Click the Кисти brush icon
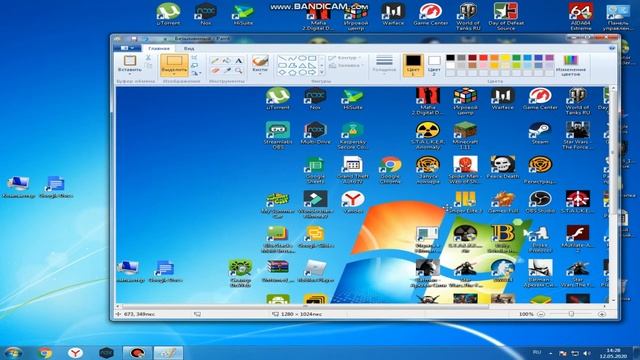The width and height of the screenshot is (640, 360). coord(260,61)
